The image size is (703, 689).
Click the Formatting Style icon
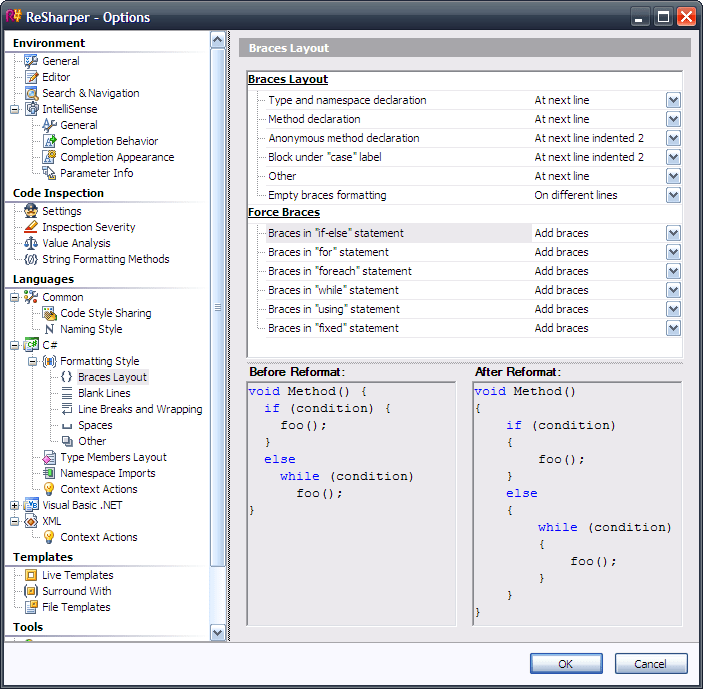[x=49, y=361]
